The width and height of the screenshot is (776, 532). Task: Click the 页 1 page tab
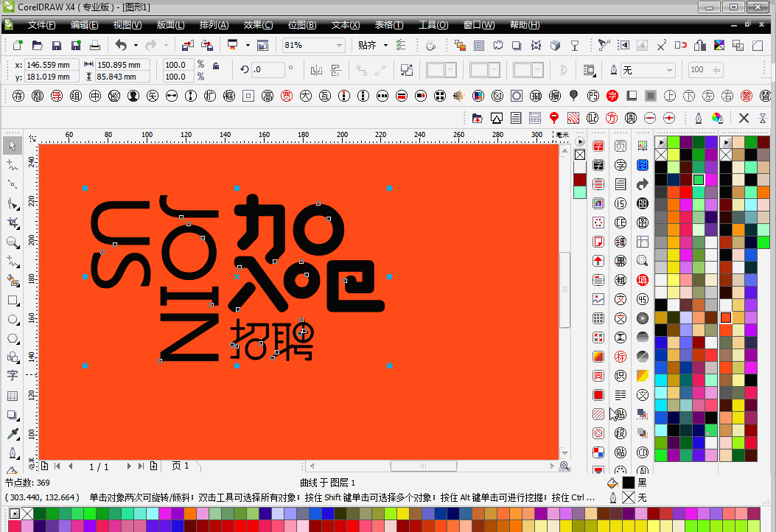coord(181,466)
